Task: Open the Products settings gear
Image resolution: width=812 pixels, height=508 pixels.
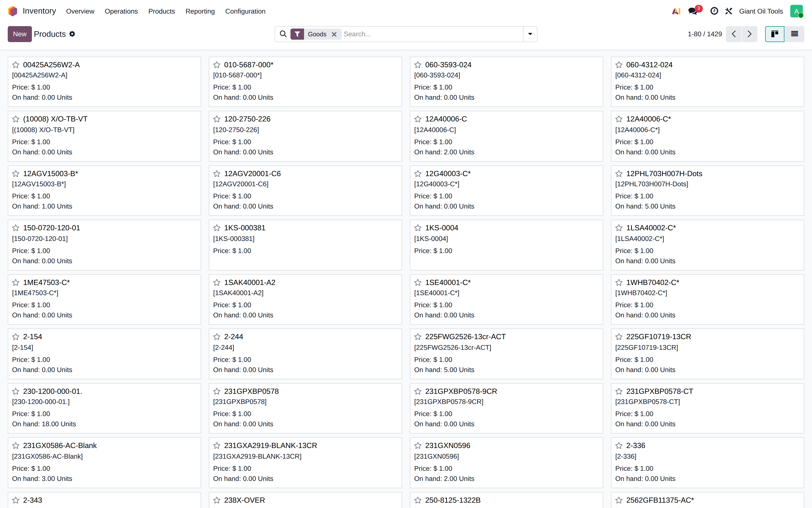Action: (72, 34)
